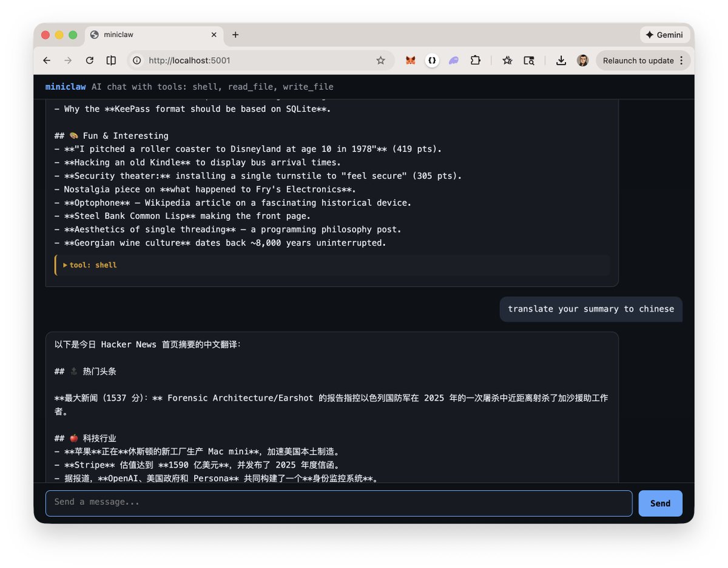Click the Optophone Wikipedia article line
This screenshot has width=728, height=568.
233,203
